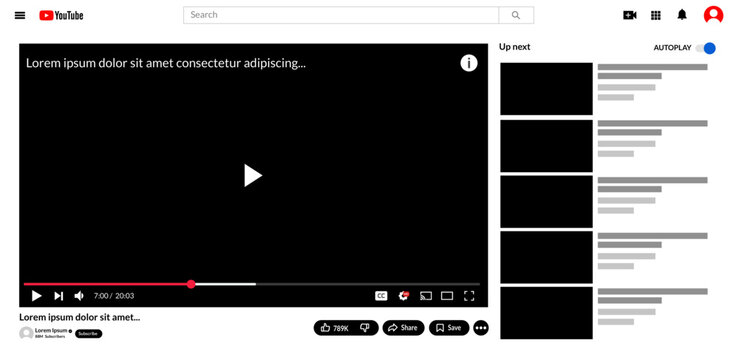This screenshot has width=739, height=360.
Task: Click the buffered white part of progress bar
Action: tap(225, 284)
